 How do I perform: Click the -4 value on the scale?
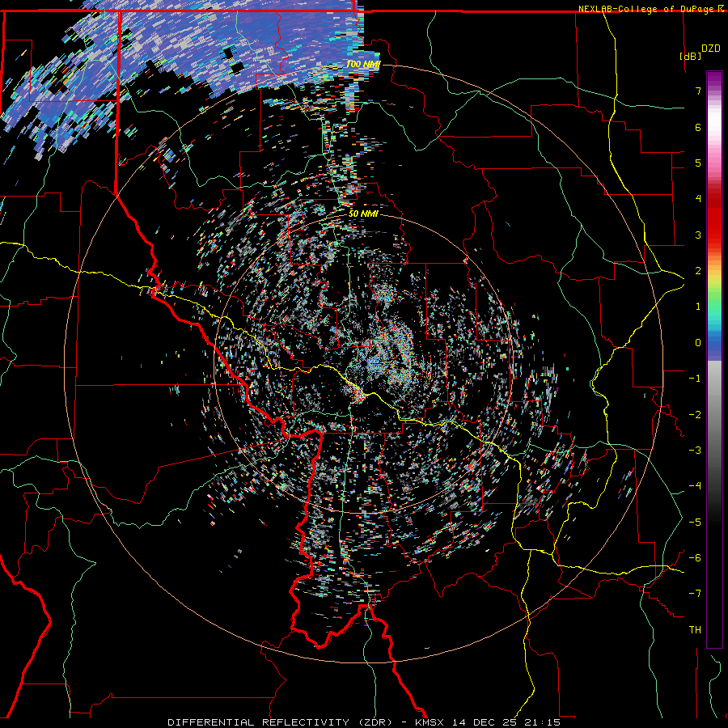[x=695, y=486]
